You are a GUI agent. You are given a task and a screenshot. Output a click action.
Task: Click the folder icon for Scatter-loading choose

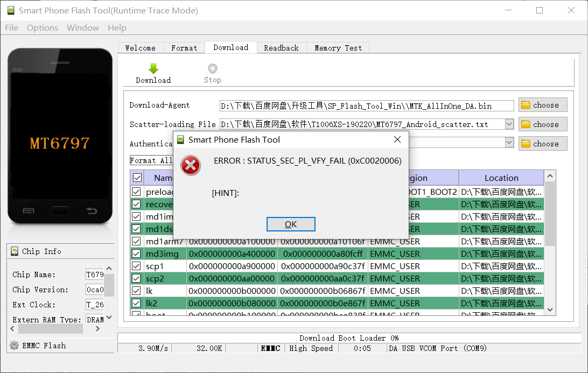(x=526, y=124)
